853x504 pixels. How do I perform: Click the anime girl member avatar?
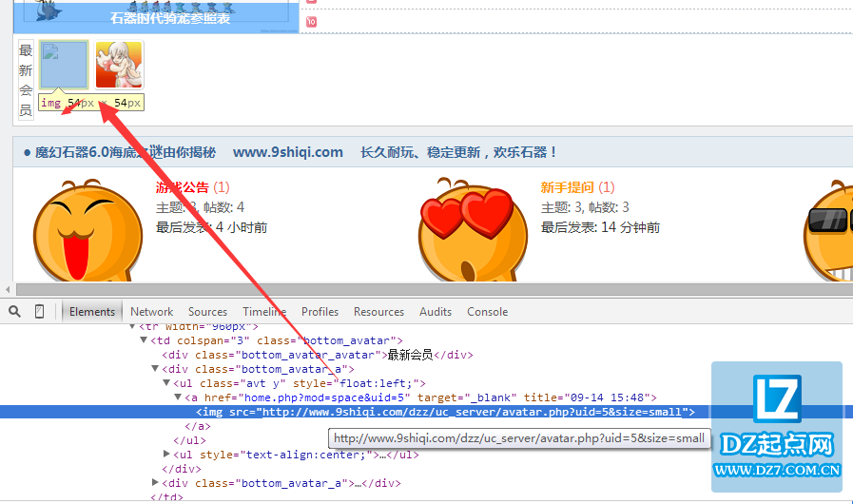tap(119, 65)
